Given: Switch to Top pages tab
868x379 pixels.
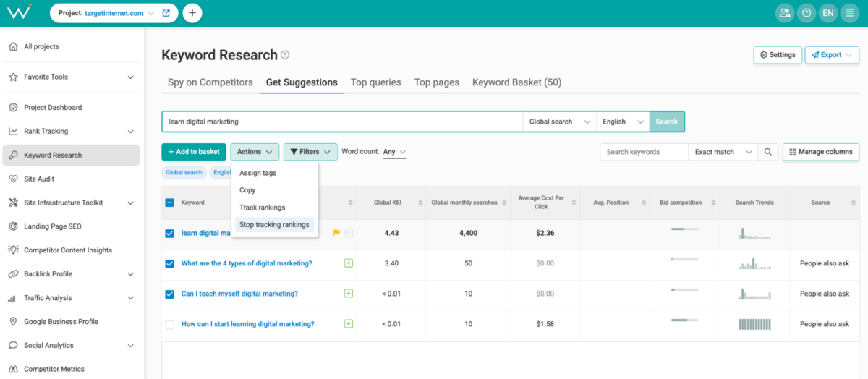Looking at the screenshot, I should (437, 82).
